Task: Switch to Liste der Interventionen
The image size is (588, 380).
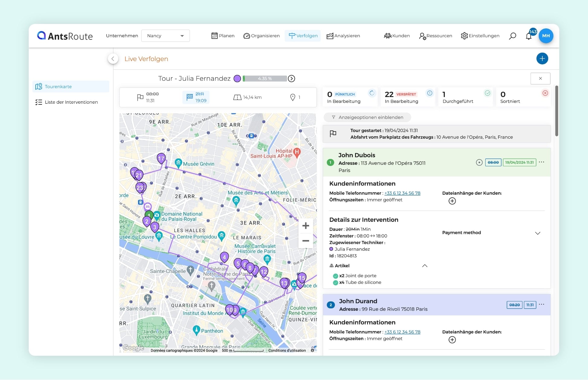Action: click(71, 102)
